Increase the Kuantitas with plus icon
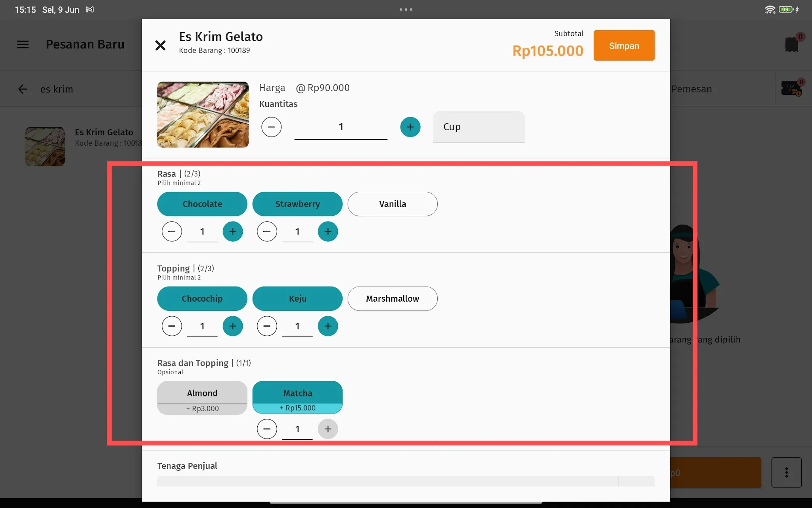The width and height of the screenshot is (812, 508). coord(410,127)
